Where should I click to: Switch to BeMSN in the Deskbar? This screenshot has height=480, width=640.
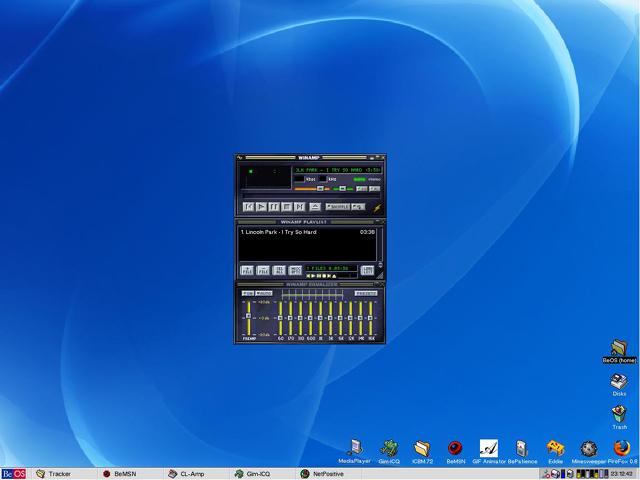(x=129, y=474)
